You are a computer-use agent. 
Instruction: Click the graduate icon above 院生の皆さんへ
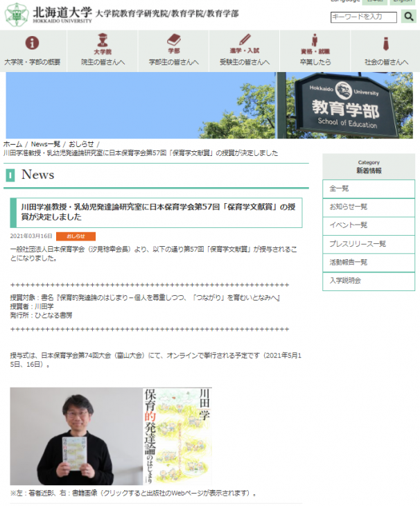[103, 40]
